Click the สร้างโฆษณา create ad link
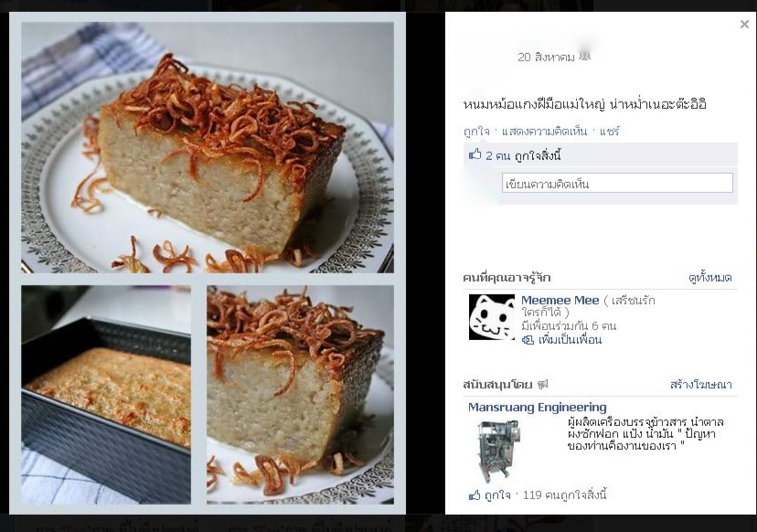This screenshot has width=757, height=532. 701,385
